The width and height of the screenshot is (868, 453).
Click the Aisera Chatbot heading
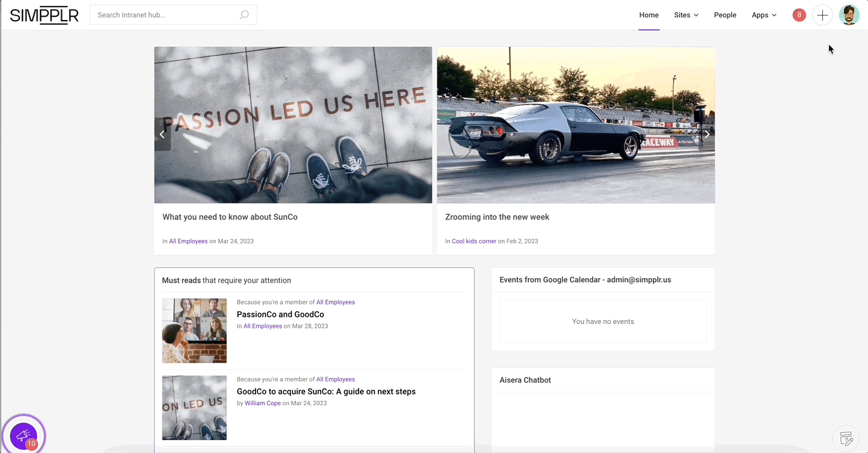point(526,380)
